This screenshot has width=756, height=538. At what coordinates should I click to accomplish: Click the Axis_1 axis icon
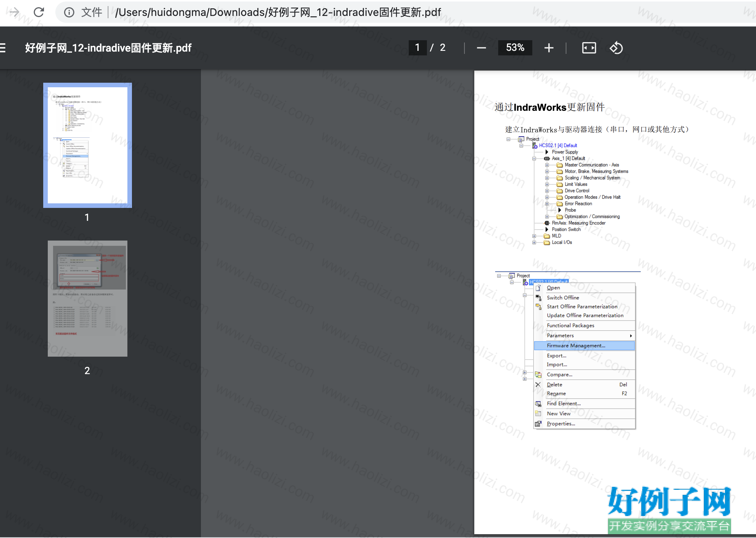coord(547,159)
